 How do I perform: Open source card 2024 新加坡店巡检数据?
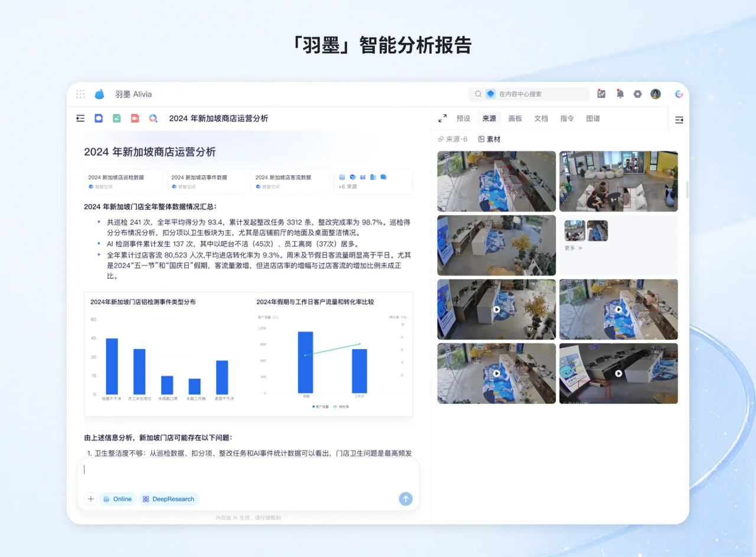point(123,181)
